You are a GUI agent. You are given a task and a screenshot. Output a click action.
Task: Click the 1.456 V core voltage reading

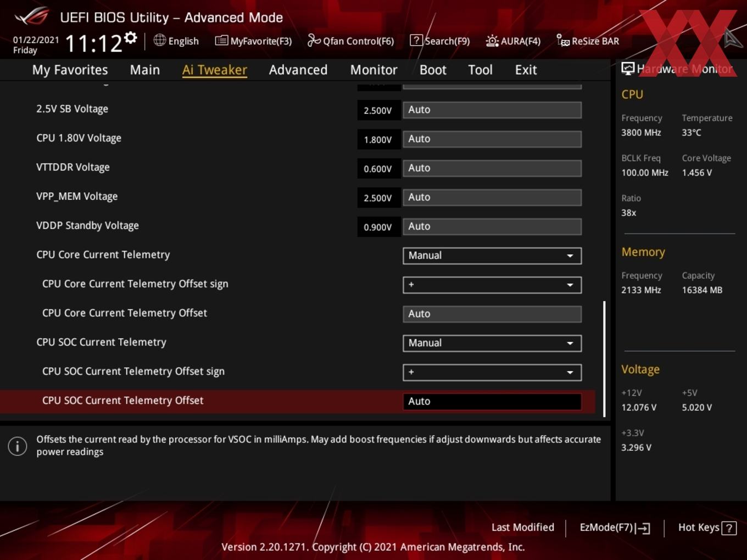tap(697, 172)
